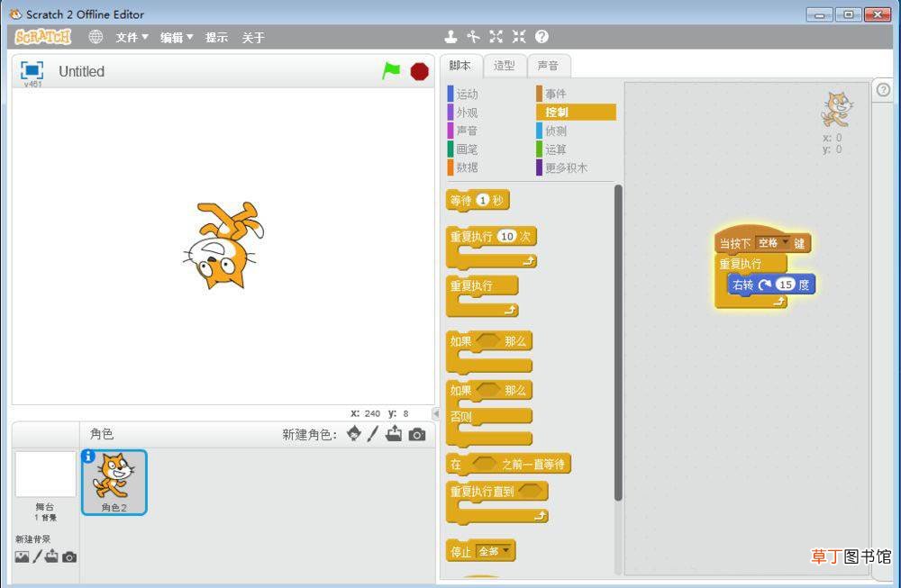This screenshot has width=901, height=588.
Task: Click the blocks palette vertical scrollbar
Action: tap(618, 342)
